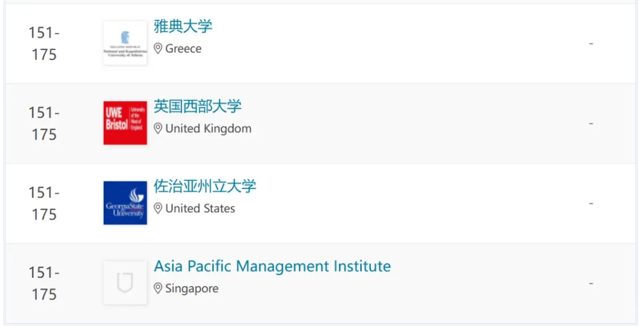Open the 雅典大学 university link
This screenshot has height=331, width=644.
[x=183, y=27]
